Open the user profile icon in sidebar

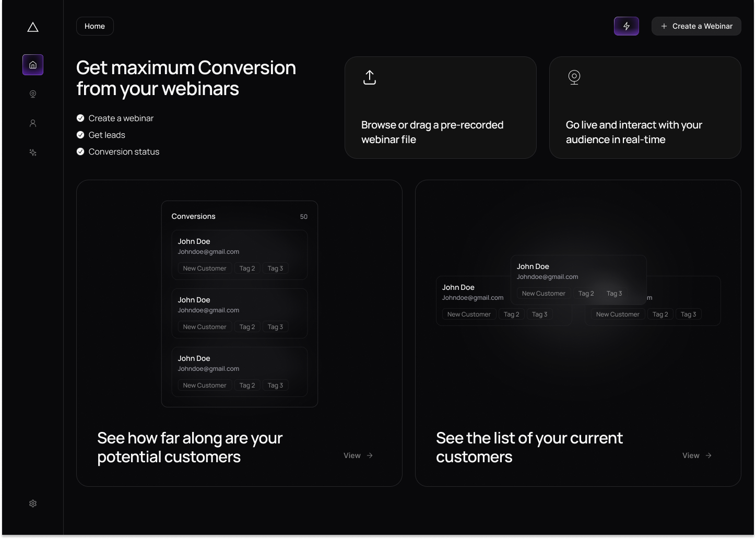click(33, 123)
